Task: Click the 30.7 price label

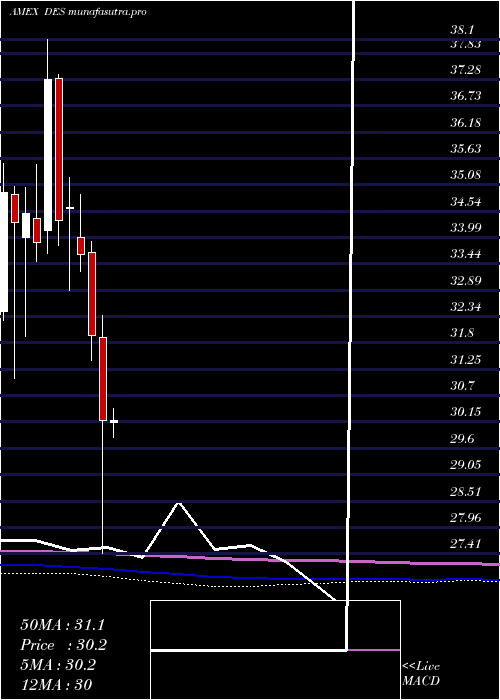Action: point(462,386)
